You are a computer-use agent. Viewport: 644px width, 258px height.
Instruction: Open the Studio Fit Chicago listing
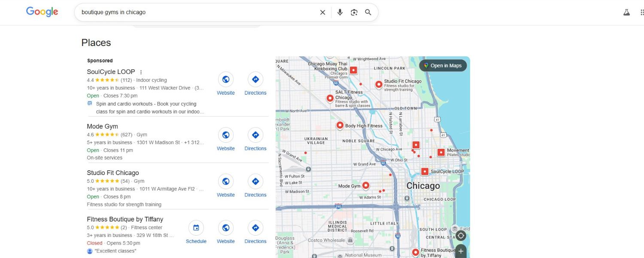click(x=113, y=173)
